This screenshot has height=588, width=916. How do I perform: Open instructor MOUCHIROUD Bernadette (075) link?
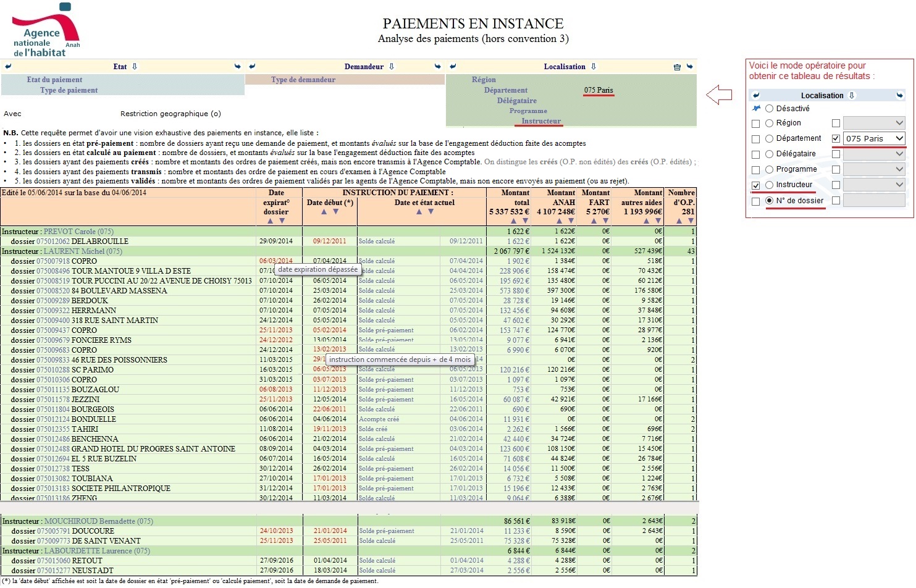99,521
